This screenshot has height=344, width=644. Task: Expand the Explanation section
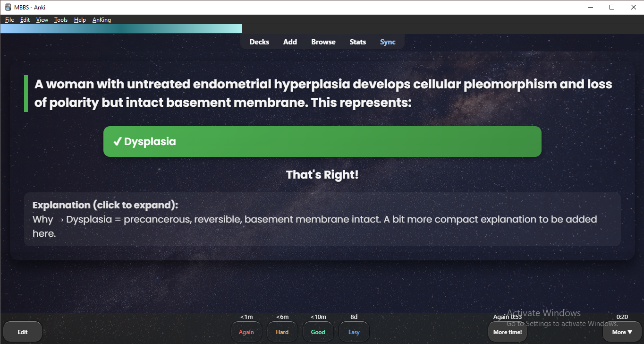pos(105,205)
